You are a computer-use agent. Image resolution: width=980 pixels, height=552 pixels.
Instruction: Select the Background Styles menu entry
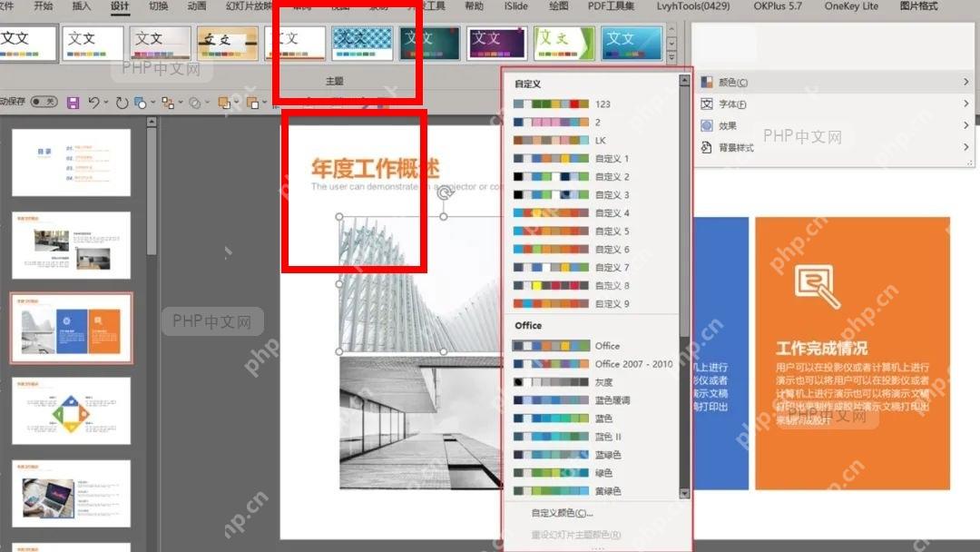(x=836, y=148)
